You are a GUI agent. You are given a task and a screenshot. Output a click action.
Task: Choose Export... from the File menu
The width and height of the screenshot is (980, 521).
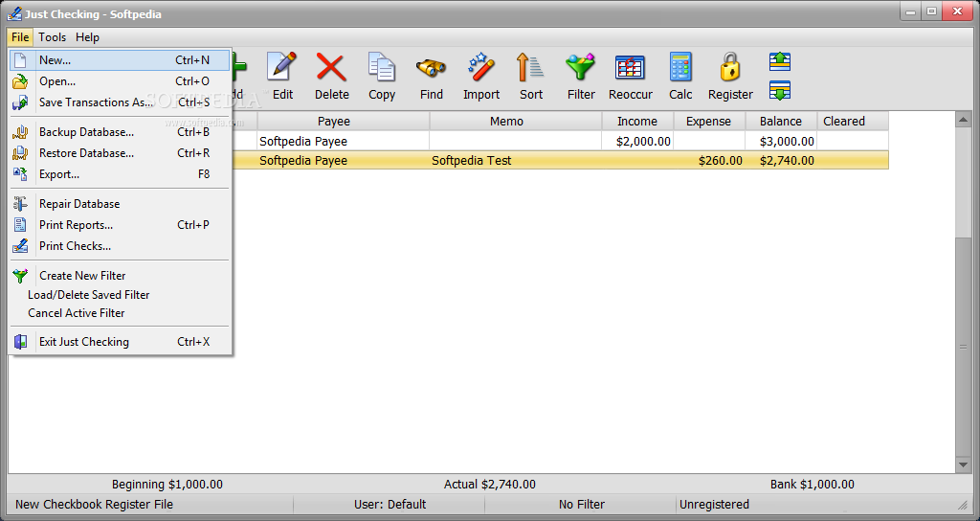(120, 174)
